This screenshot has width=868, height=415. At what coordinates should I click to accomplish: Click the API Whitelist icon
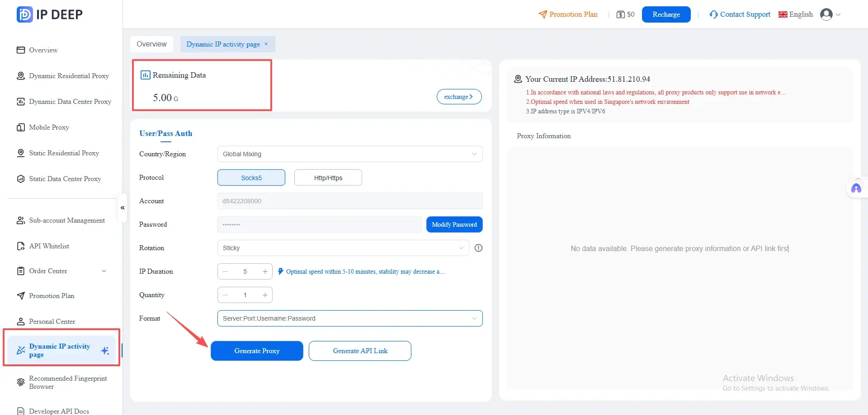tap(21, 246)
